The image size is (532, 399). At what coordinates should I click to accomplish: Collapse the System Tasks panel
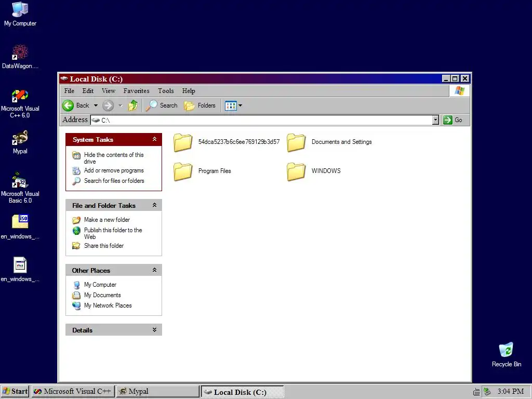click(154, 139)
